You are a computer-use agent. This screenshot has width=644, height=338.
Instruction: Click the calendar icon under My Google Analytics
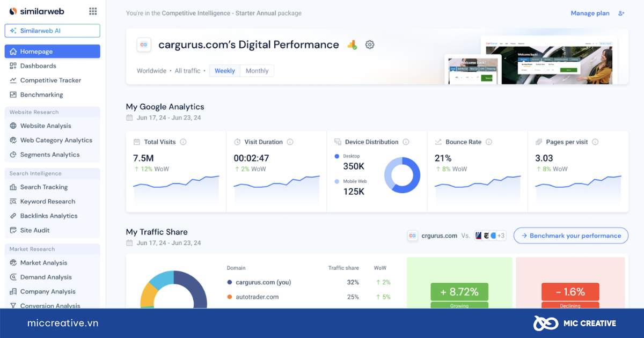pyautogui.click(x=129, y=117)
